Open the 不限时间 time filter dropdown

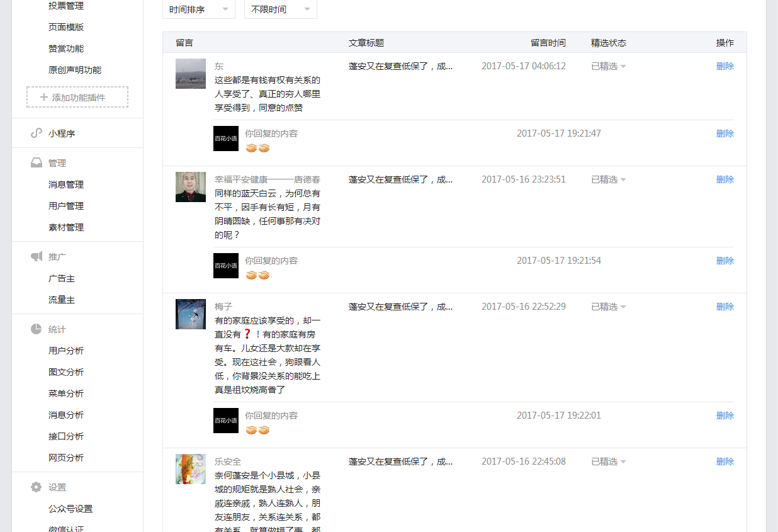tap(280, 9)
